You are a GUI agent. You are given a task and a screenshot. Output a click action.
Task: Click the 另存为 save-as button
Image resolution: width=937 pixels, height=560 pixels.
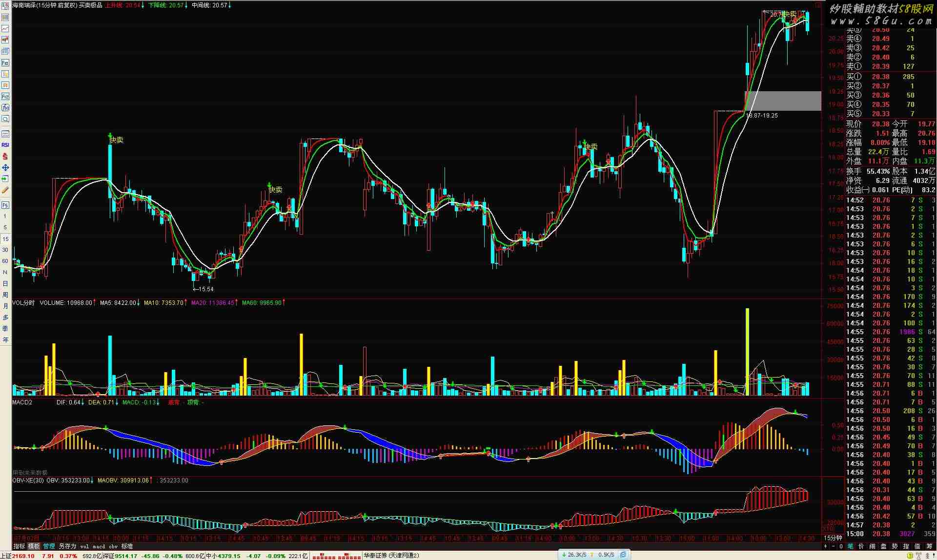pos(67,546)
